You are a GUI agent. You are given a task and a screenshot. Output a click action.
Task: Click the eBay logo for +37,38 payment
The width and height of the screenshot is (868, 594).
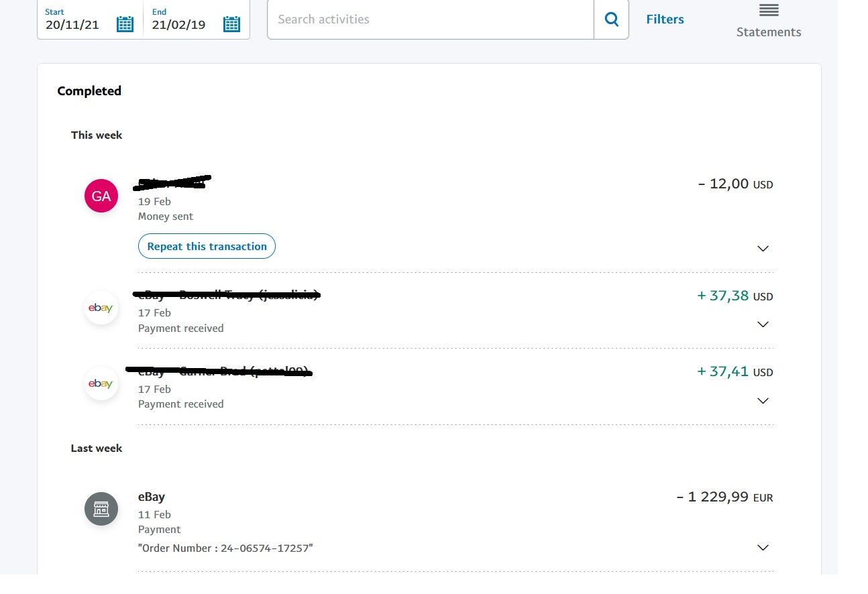(x=101, y=308)
